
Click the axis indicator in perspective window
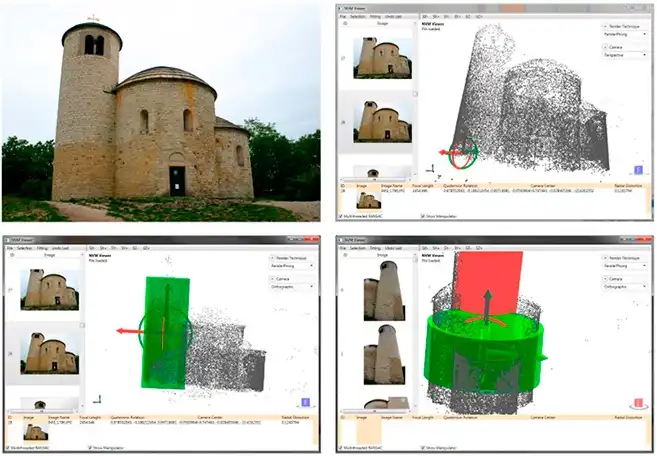tap(433, 170)
